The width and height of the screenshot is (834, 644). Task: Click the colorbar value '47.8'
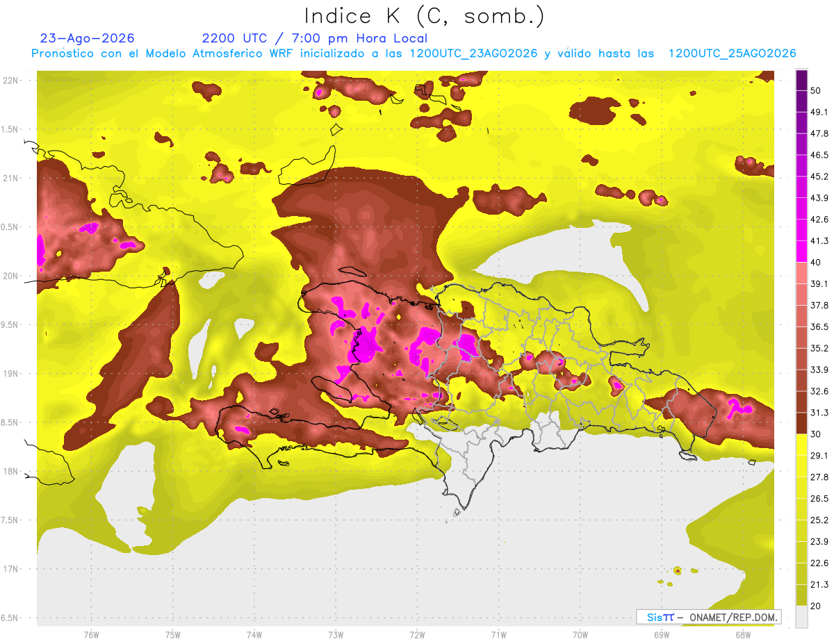coord(819,133)
